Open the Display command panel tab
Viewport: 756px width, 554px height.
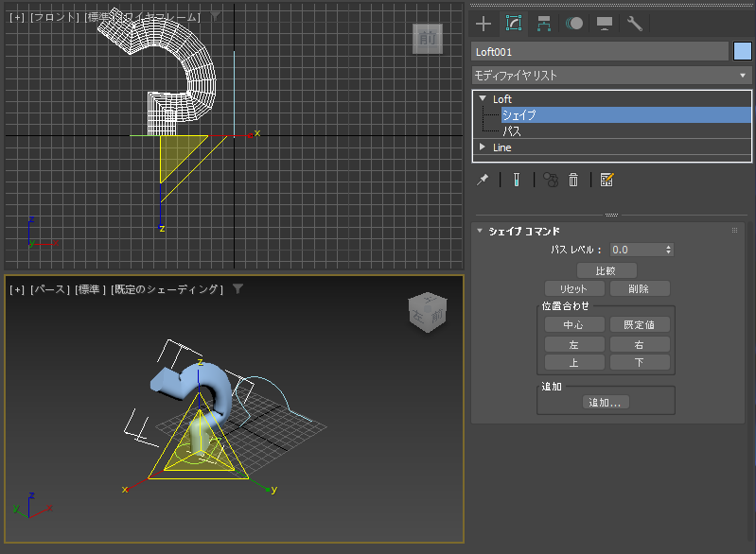(605, 24)
